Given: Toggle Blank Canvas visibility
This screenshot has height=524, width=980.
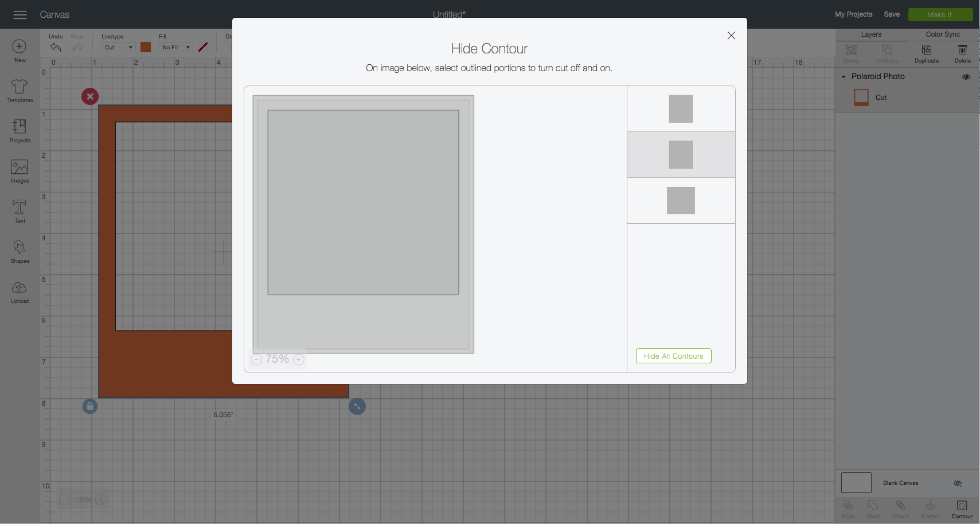Looking at the screenshot, I should click(x=957, y=483).
